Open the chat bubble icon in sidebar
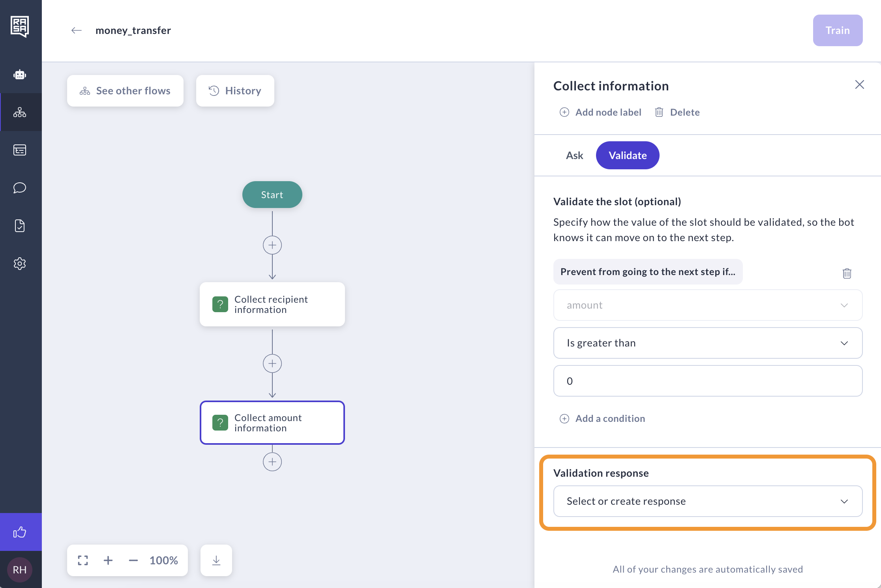The image size is (881, 588). coord(20,188)
